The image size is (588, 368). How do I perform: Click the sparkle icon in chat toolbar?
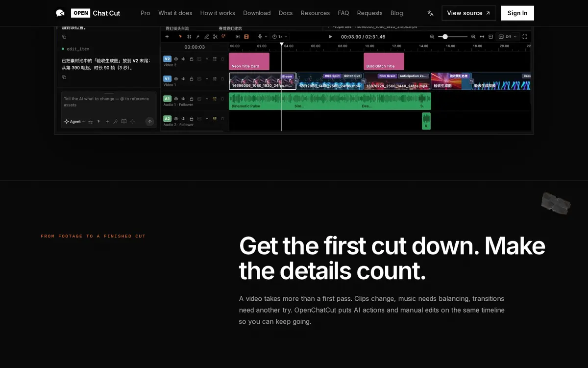pos(132,121)
